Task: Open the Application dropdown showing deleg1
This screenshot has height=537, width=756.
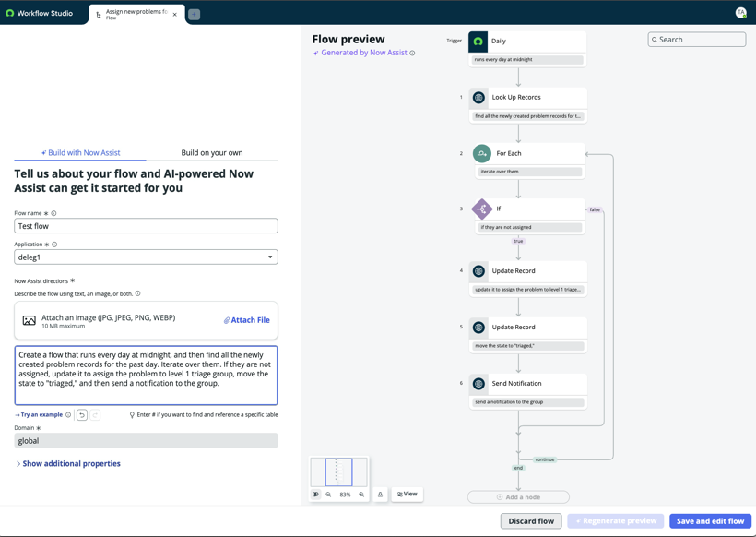Action: point(146,257)
